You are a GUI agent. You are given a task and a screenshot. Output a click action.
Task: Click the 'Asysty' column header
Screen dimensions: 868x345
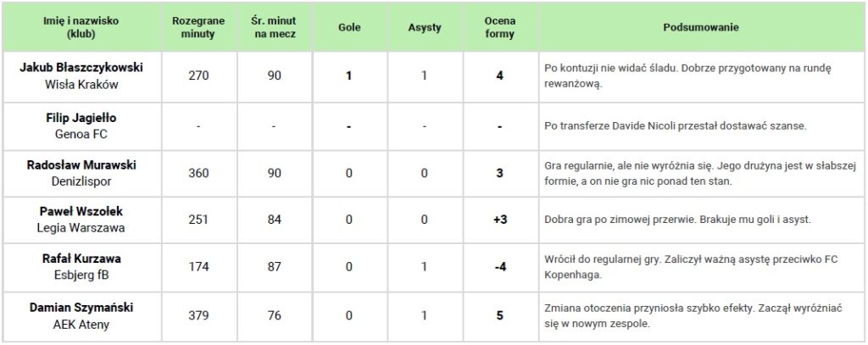(x=424, y=28)
